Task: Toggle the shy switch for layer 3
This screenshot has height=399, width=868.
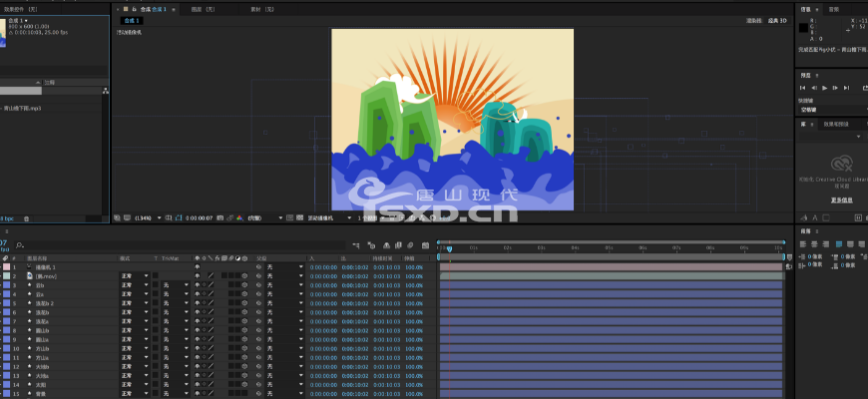Action: pyautogui.click(x=198, y=285)
